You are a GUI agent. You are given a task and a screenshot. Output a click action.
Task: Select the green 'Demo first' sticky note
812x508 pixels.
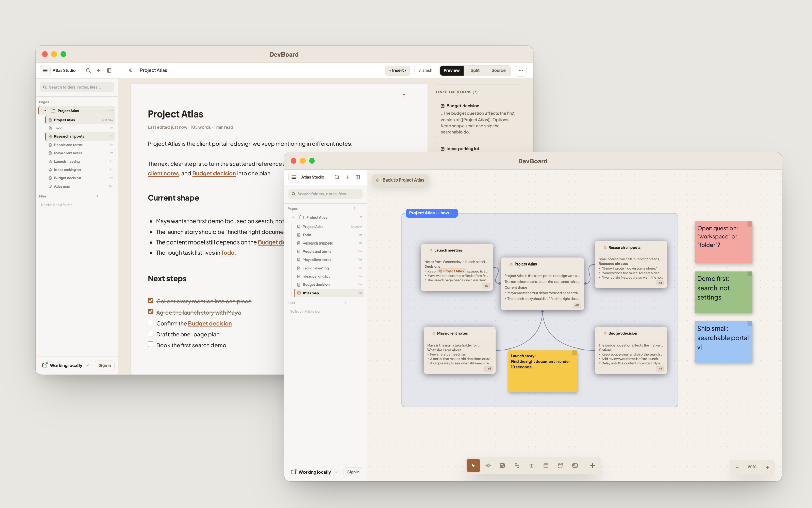(723, 292)
